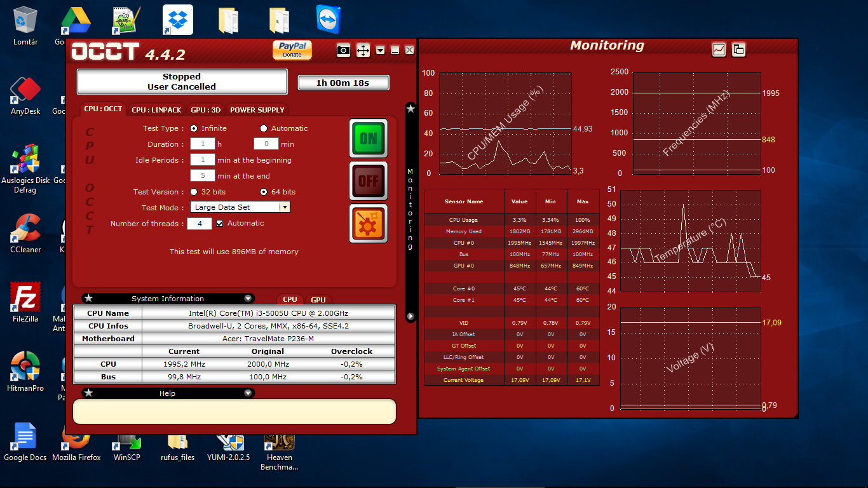This screenshot has width=868, height=488.
Task: Click the PayPal Donate button
Action: pos(292,50)
